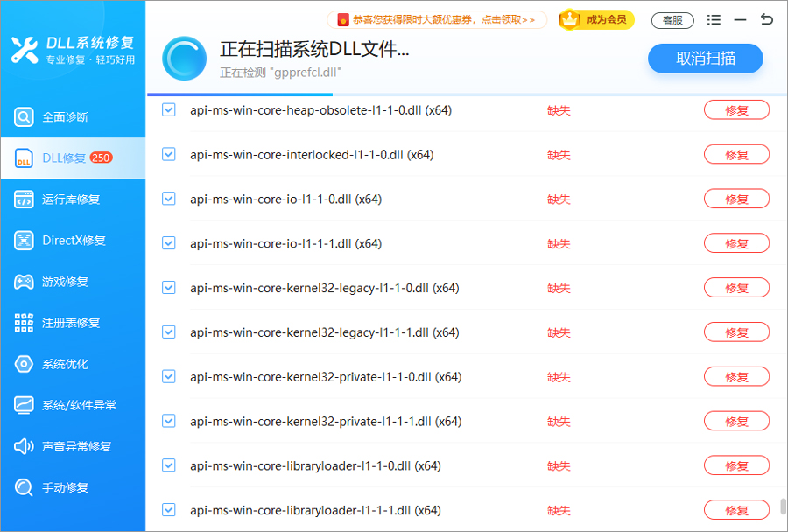Open the 客服 customer service
The image size is (788, 532).
[672, 19]
